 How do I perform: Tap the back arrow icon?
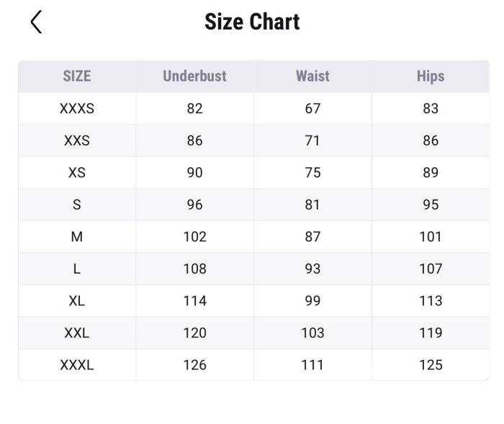pos(37,22)
